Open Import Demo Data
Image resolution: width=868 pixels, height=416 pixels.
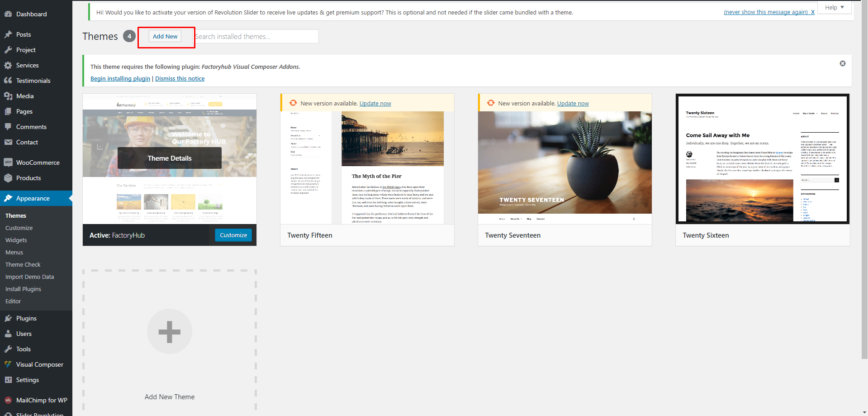click(30, 277)
